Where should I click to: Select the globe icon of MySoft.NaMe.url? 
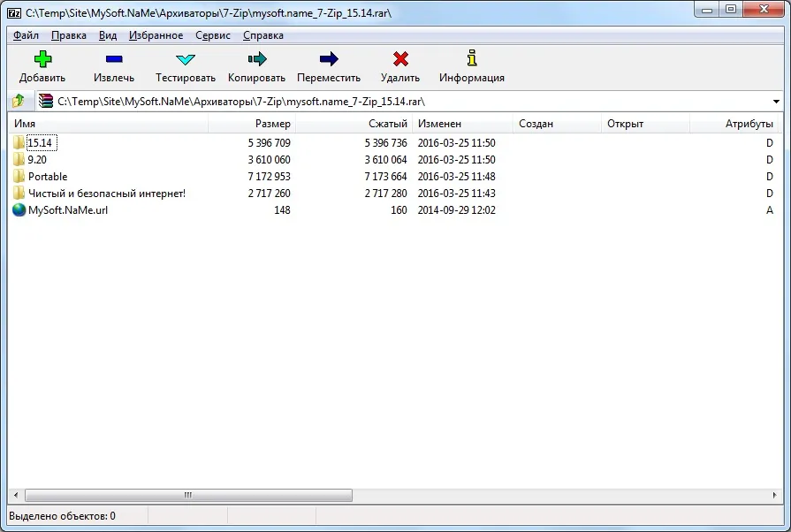pyautogui.click(x=19, y=209)
